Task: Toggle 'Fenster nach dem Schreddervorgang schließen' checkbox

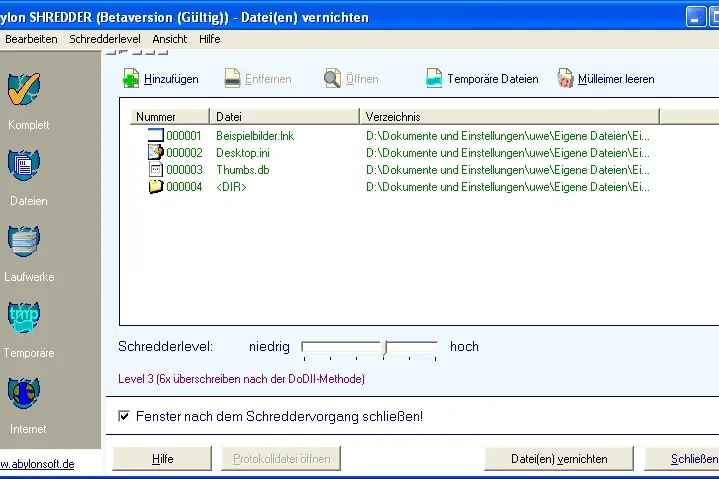Action: (124, 416)
